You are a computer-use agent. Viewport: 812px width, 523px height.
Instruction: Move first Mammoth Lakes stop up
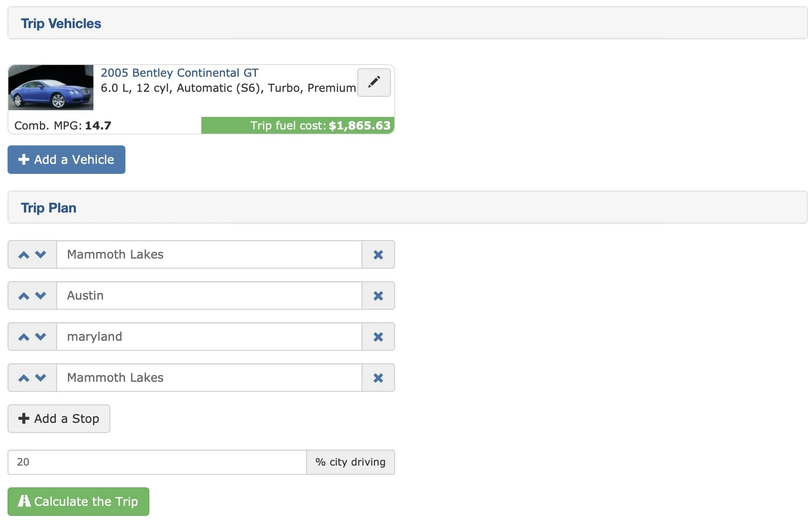pyautogui.click(x=24, y=254)
